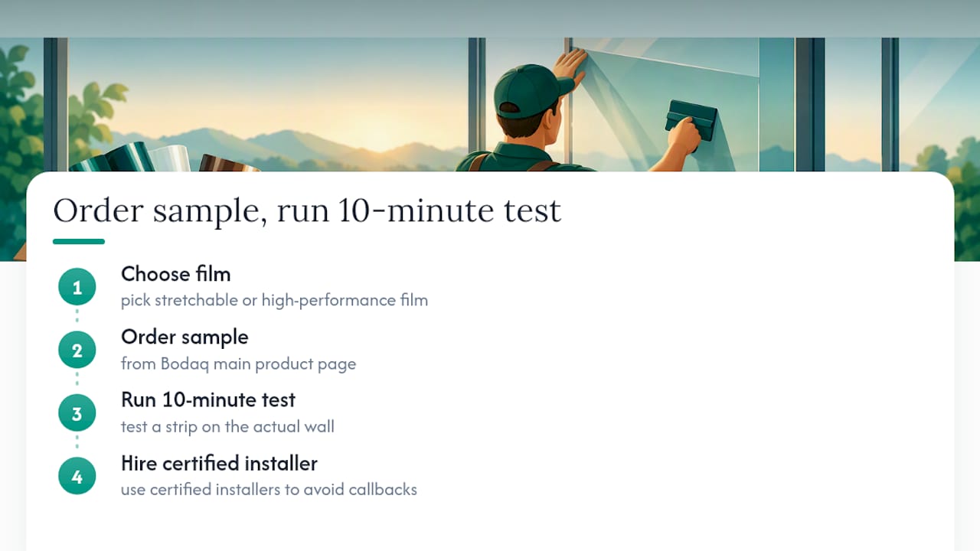Image resolution: width=980 pixels, height=551 pixels.
Task: Select the 'Run 10-minute test' step title
Action: 208,399
